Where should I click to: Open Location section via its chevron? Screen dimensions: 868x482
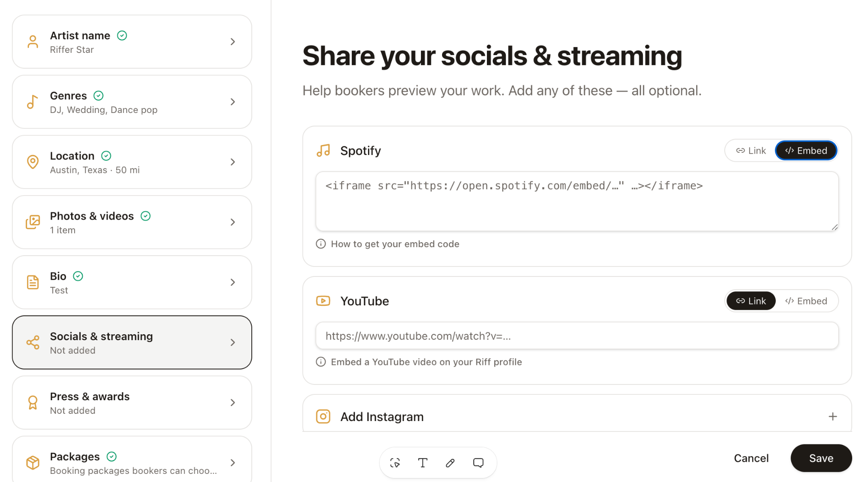point(233,162)
